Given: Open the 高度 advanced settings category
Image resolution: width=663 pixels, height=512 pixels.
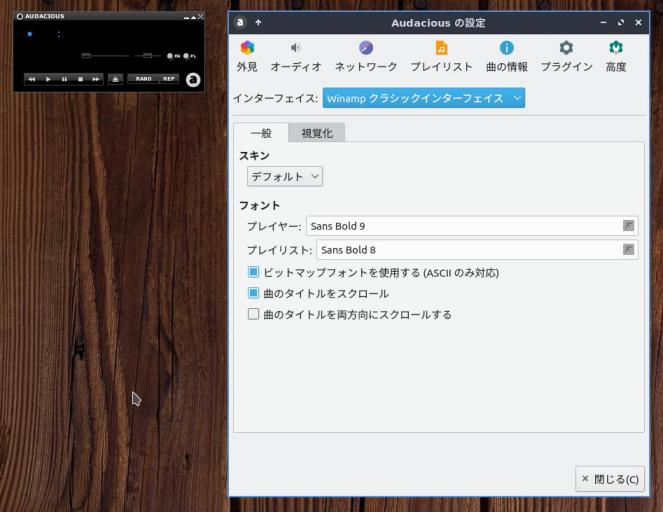Looking at the screenshot, I should 616,56.
